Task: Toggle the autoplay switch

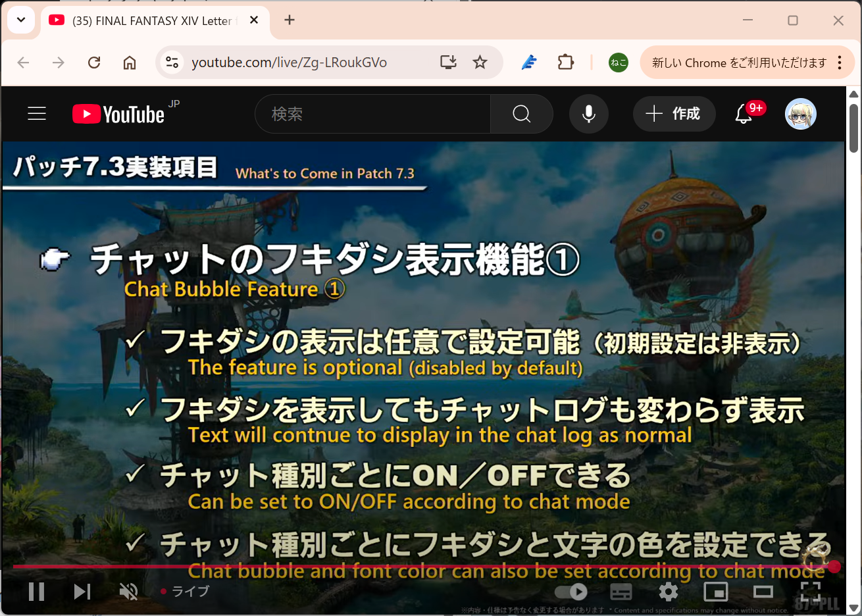Action: [x=571, y=592]
